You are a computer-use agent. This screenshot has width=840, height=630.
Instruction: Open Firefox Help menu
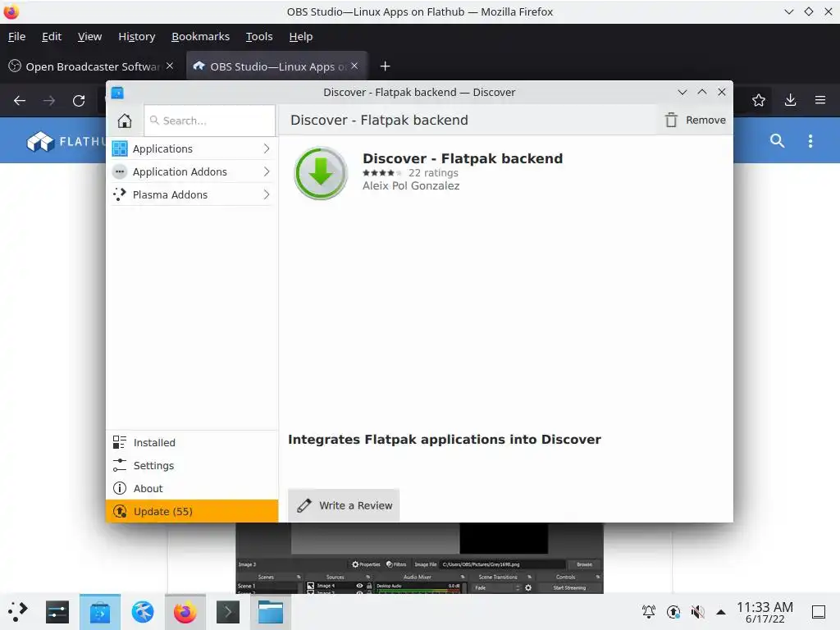click(300, 36)
